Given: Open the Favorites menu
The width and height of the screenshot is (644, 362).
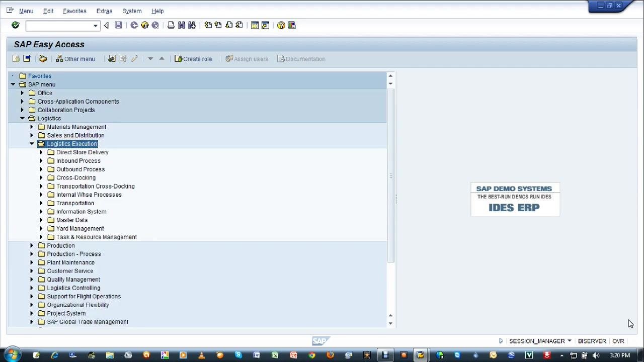Looking at the screenshot, I should (74, 11).
